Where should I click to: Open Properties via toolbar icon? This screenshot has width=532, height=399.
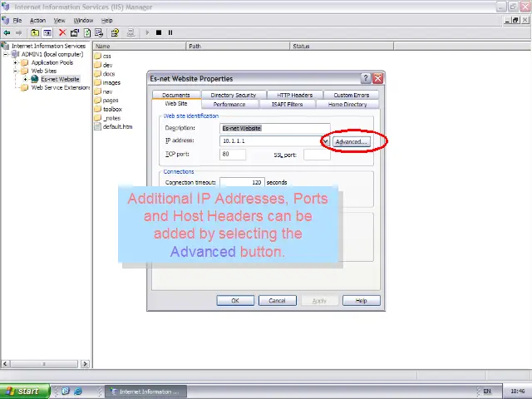pyautogui.click(x=75, y=32)
